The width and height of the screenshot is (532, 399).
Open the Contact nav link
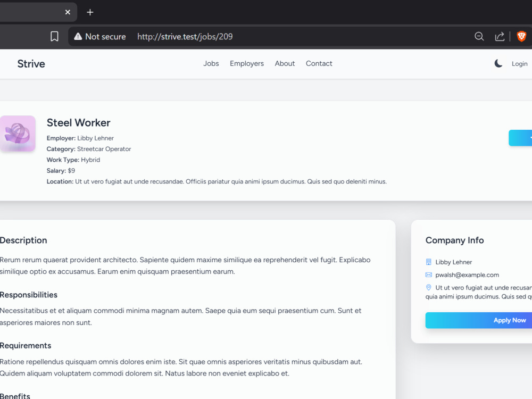point(319,63)
